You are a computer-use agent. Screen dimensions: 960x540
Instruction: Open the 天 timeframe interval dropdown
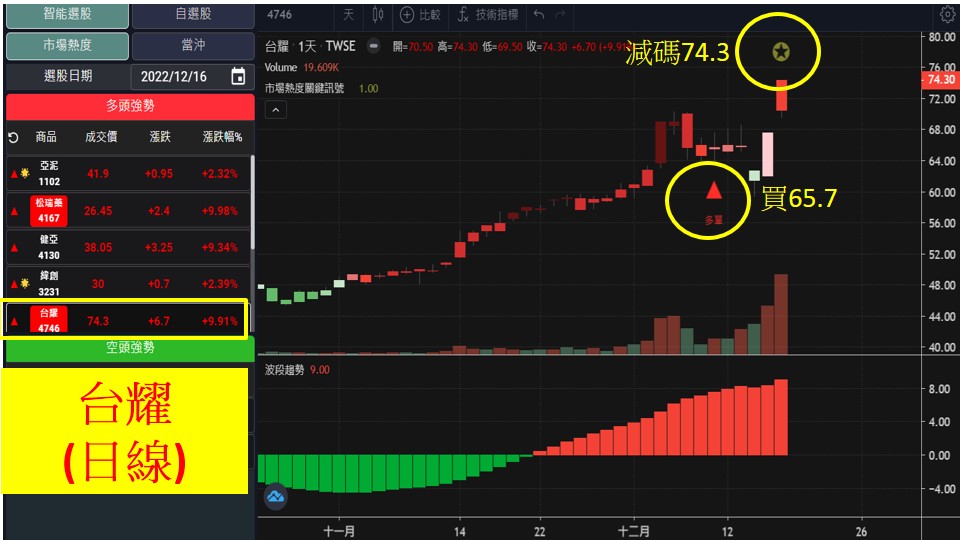348,14
